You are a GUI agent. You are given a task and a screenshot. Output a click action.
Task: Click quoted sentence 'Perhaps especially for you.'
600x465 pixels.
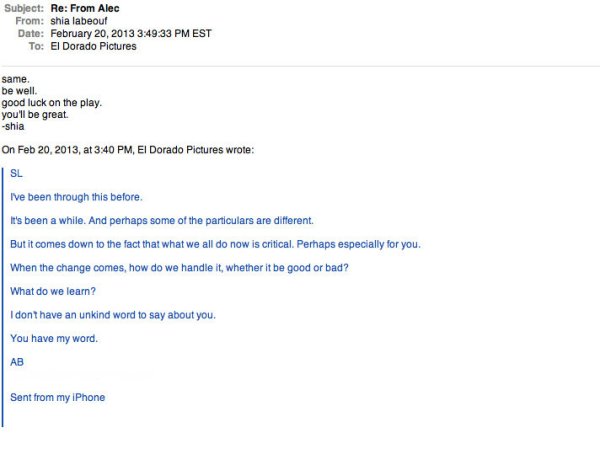359,244
